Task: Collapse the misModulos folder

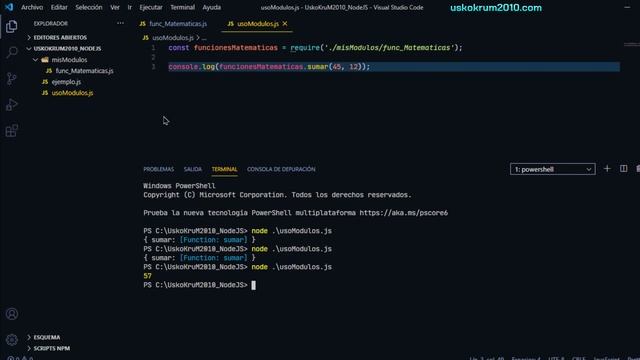Action: tap(69, 60)
